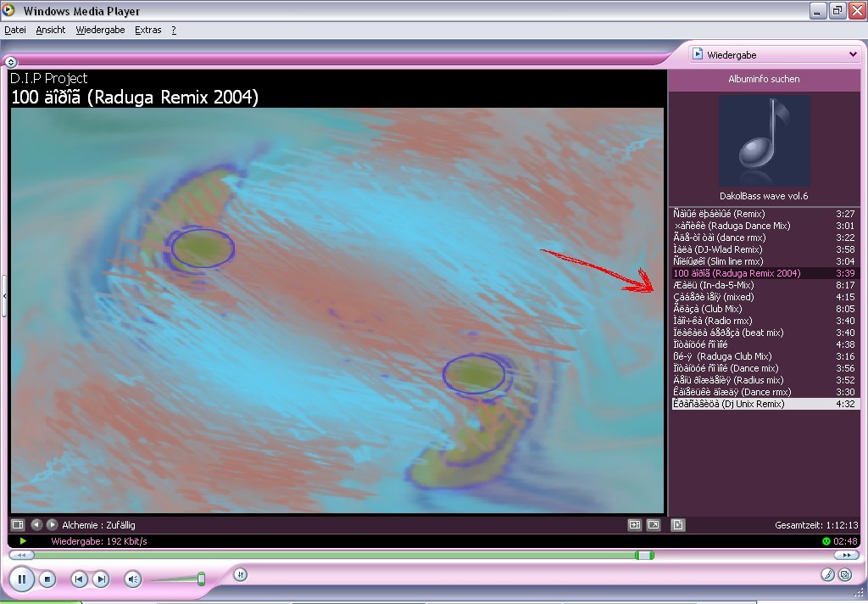Open the Wiedergabe menu
Screen dimensions: 868x604
tap(100, 30)
